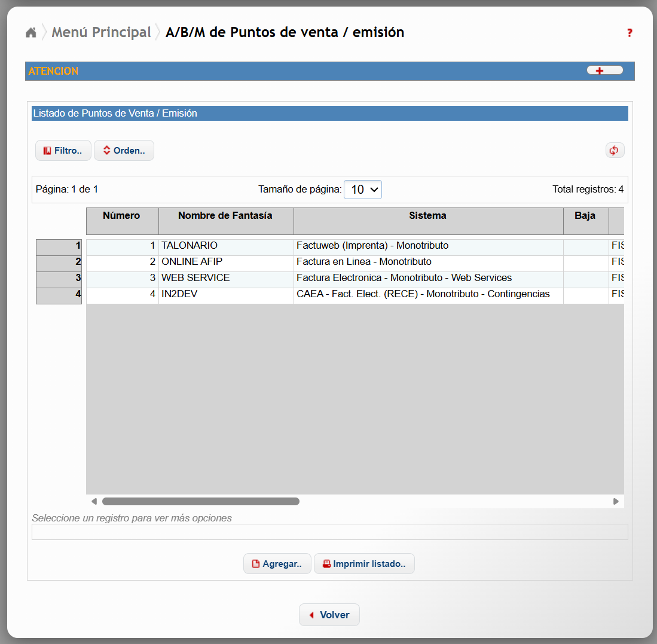657x644 pixels.
Task: Click the Listado de Puntos de Venta title bar
Action: pos(330,113)
